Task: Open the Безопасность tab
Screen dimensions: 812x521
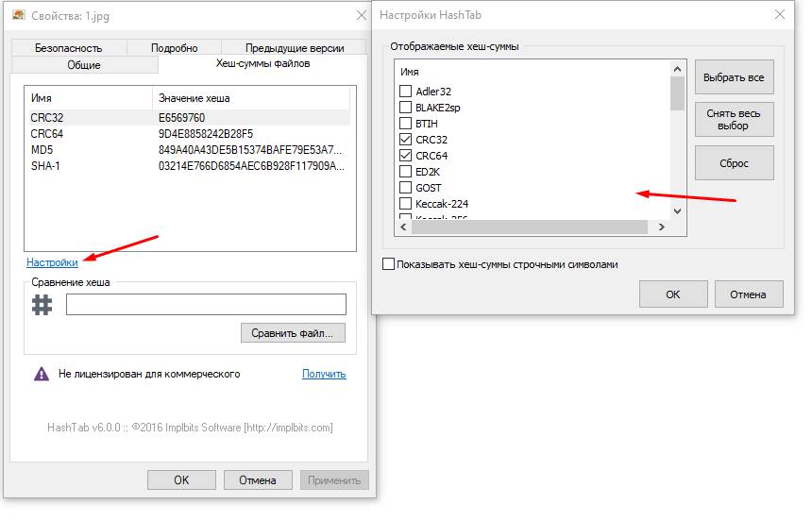Action: coord(69,47)
